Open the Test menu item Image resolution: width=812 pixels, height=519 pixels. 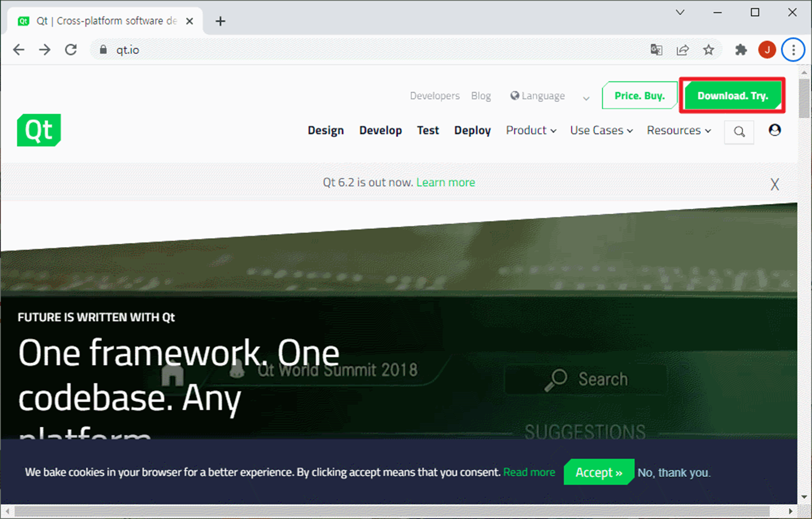(x=428, y=130)
